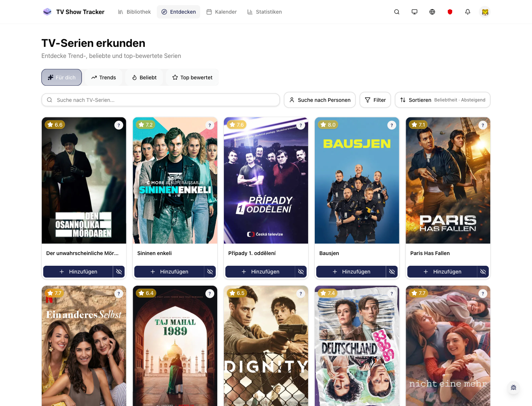Click the red shield icon

click(x=450, y=12)
